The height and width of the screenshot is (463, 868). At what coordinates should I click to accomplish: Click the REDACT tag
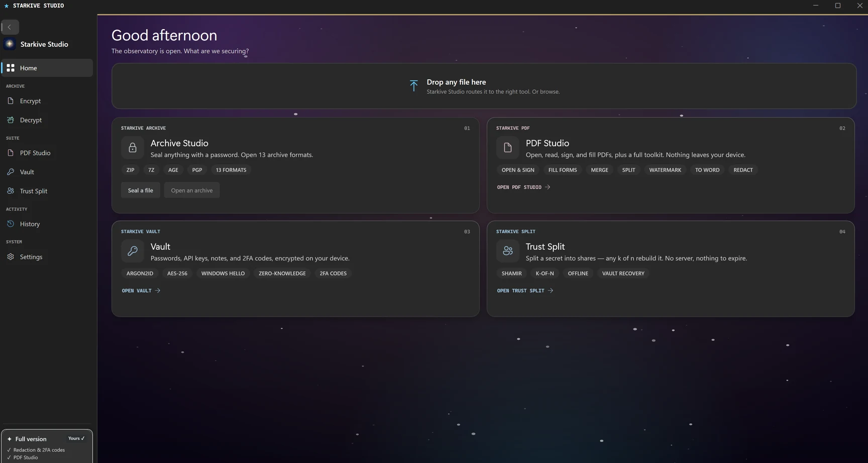(743, 170)
